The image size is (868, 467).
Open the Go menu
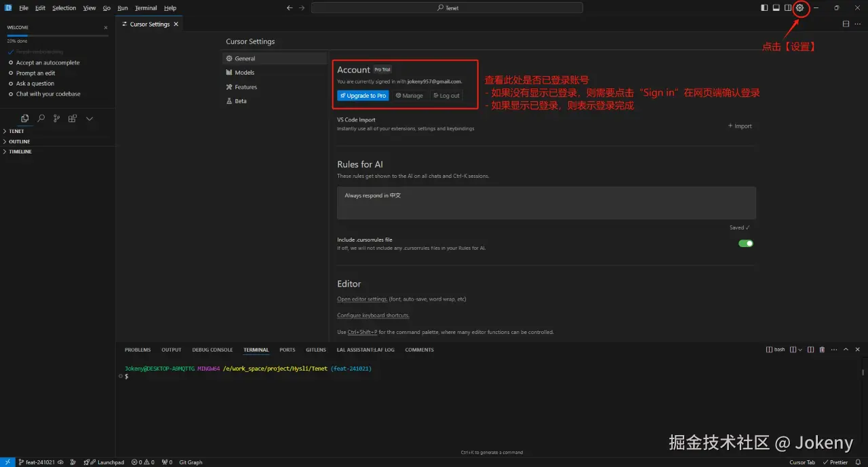(x=106, y=8)
